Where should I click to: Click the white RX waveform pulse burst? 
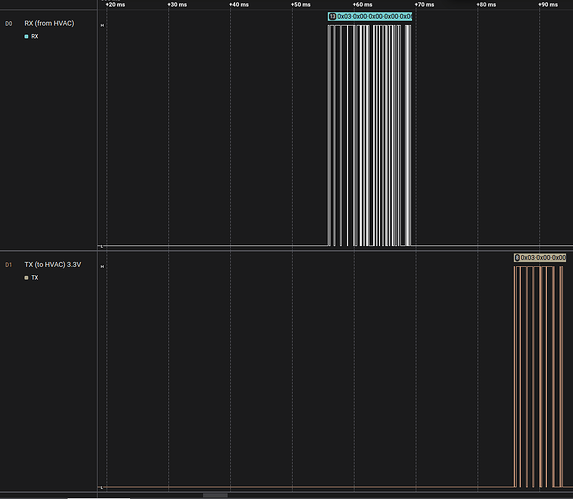369,135
